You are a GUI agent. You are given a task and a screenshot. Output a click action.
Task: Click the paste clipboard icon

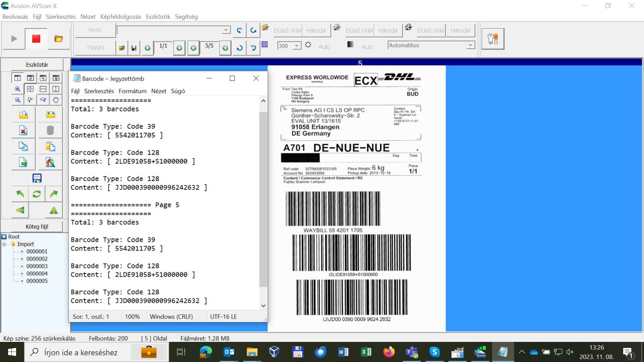point(50,146)
